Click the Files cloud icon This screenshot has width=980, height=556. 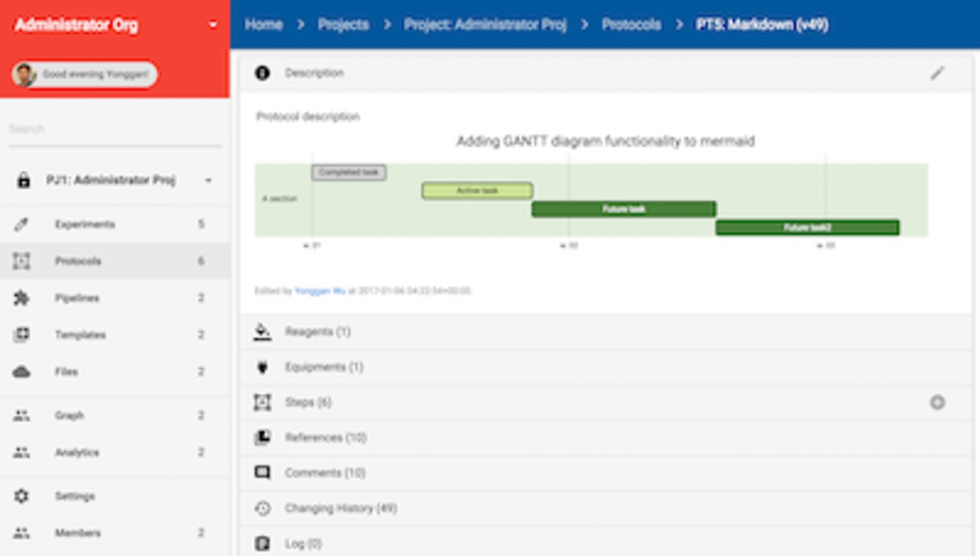point(21,372)
